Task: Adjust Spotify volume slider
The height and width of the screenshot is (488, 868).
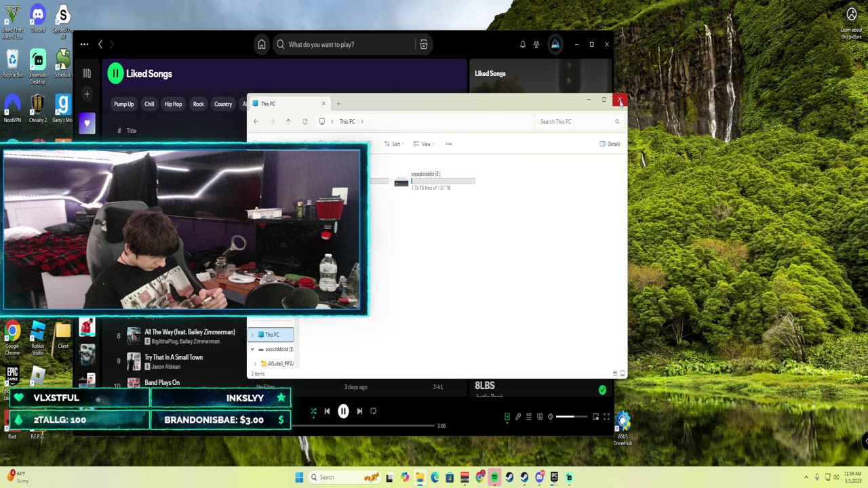Action: tap(572, 417)
